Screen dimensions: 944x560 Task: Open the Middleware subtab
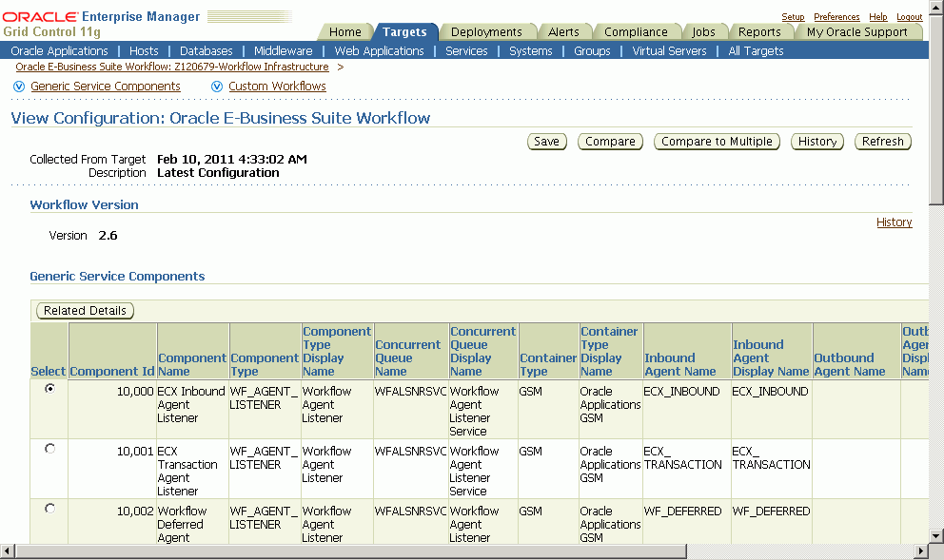[x=283, y=51]
